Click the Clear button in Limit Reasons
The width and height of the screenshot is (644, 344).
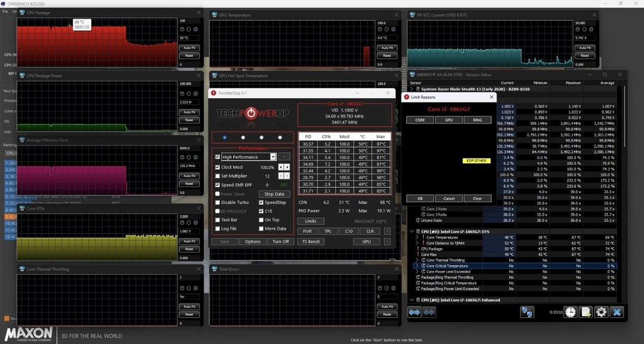(477, 199)
